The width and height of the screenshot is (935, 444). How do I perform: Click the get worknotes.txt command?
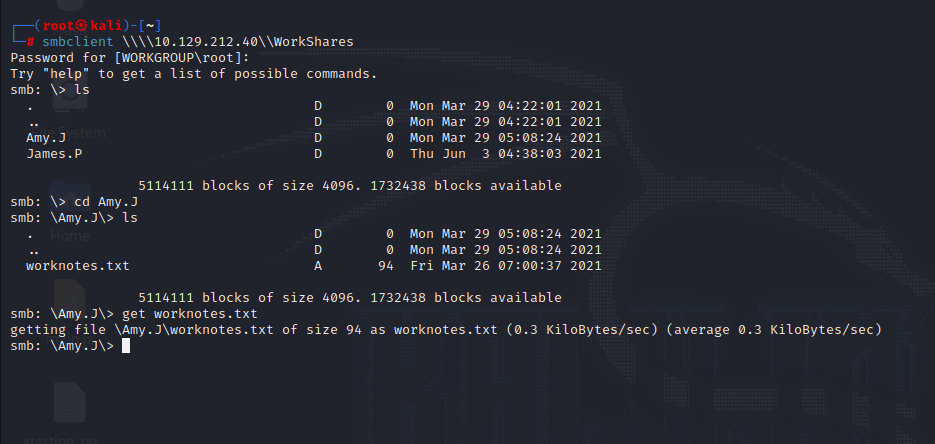point(190,313)
